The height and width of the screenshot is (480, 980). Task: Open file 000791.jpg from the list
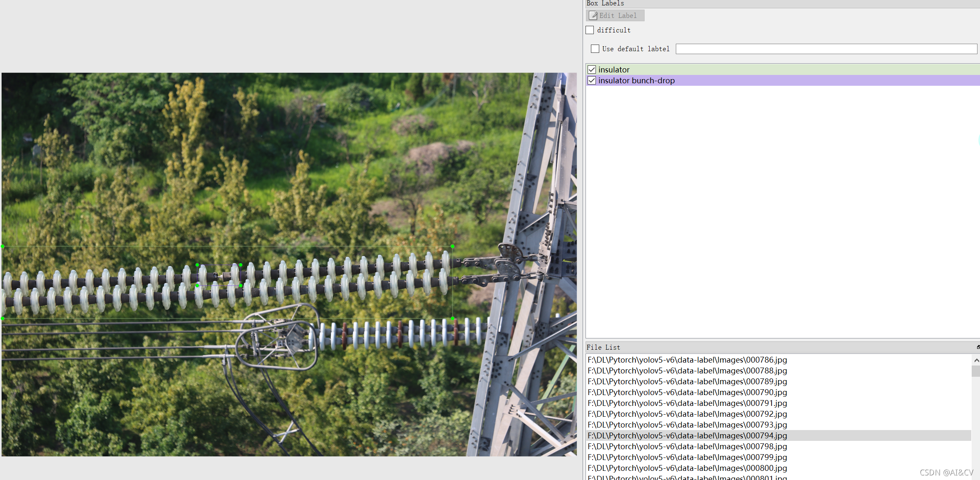tap(687, 403)
